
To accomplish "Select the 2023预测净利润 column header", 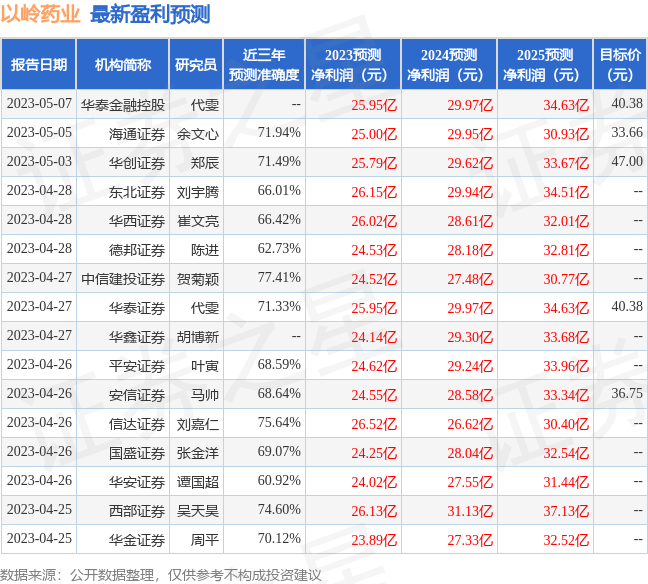I will point(353,64).
